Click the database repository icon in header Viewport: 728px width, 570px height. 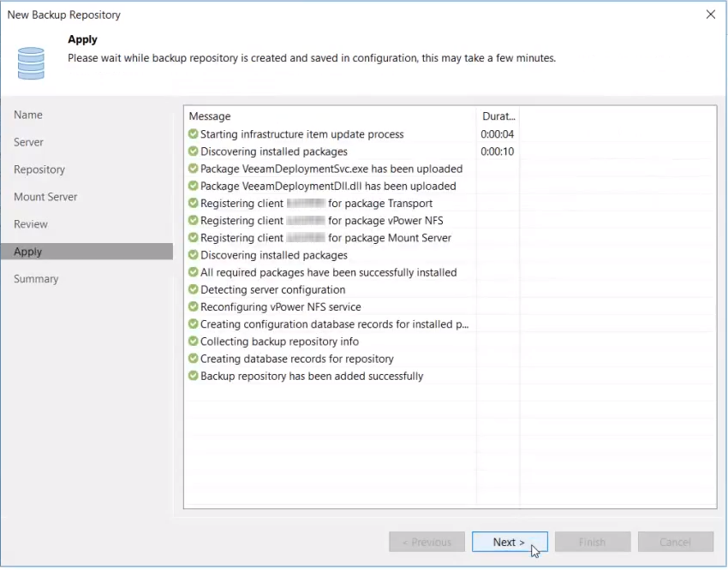click(30, 62)
